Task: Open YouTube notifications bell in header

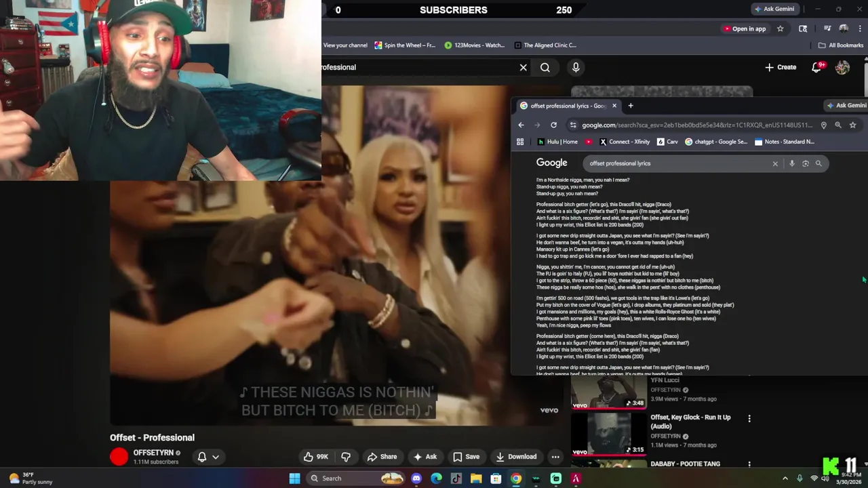Action: (x=817, y=67)
